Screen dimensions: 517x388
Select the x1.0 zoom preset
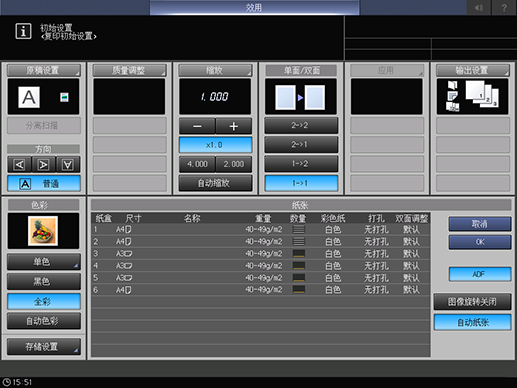click(215, 145)
